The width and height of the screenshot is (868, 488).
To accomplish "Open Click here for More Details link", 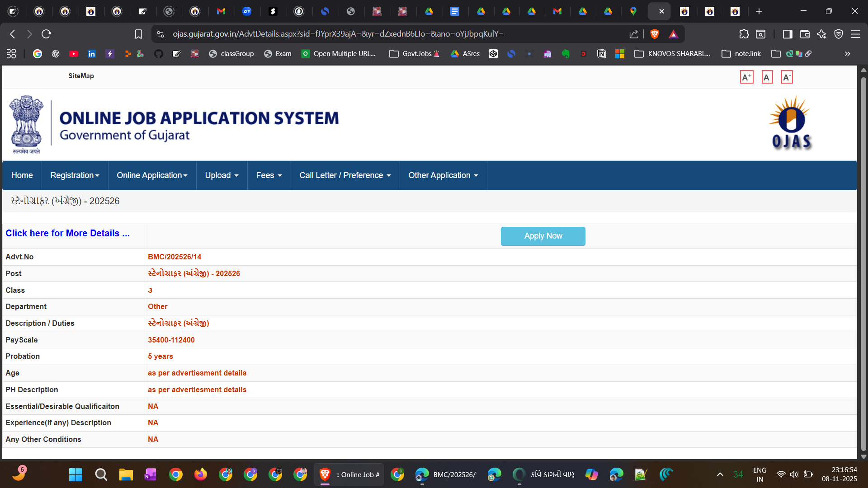I will click(67, 233).
